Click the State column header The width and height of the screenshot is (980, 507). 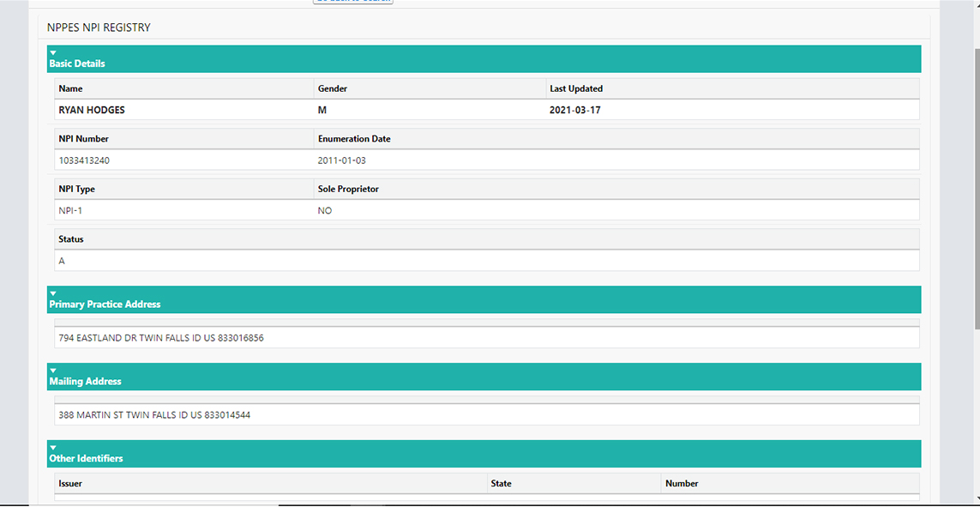(501, 484)
